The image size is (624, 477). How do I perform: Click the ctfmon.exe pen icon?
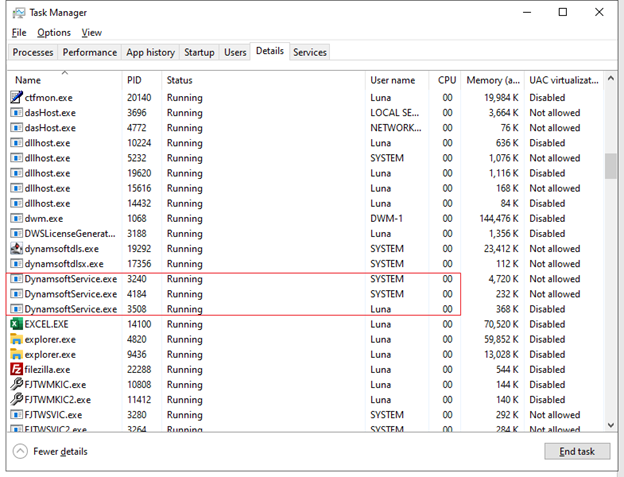coord(16,98)
